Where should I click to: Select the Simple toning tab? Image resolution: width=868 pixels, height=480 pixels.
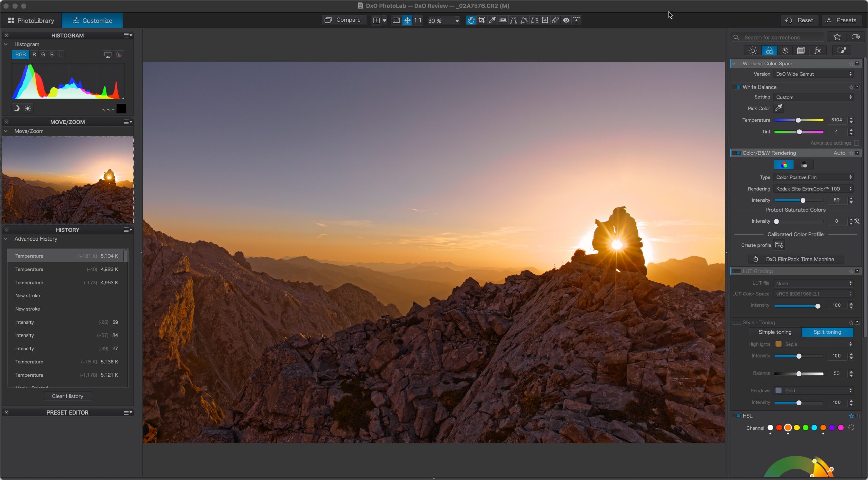pos(775,332)
